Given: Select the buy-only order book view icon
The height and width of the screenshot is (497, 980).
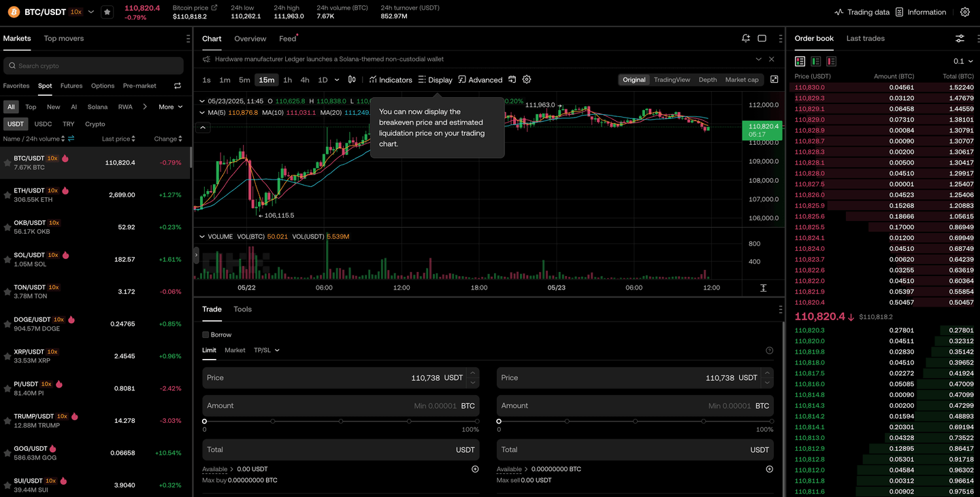Looking at the screenshot, I should click(815, 61).
